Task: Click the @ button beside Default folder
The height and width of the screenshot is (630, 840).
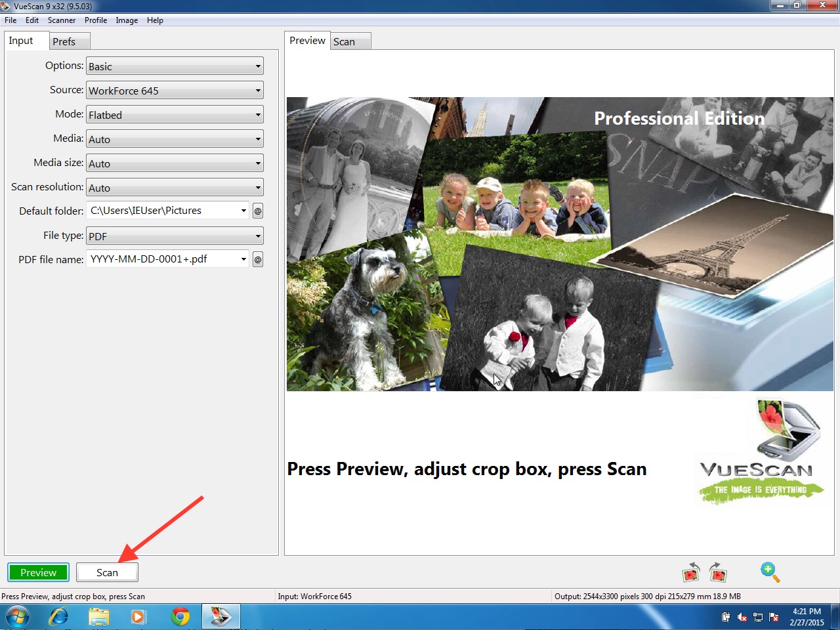Action: (258, 211)
